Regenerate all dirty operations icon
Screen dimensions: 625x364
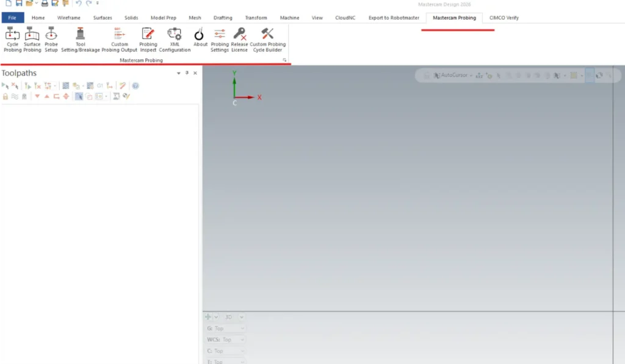coord(37,85)
